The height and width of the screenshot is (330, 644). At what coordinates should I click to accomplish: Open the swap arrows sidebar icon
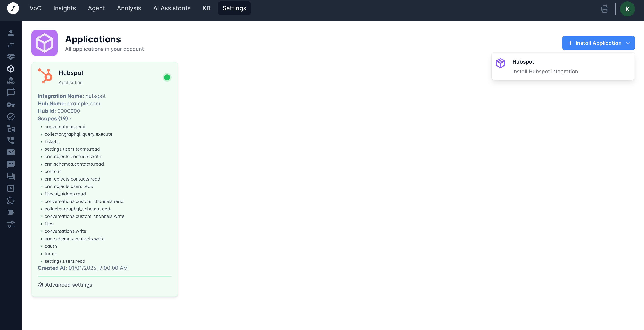pyautogui.click(x=11, y=45)
